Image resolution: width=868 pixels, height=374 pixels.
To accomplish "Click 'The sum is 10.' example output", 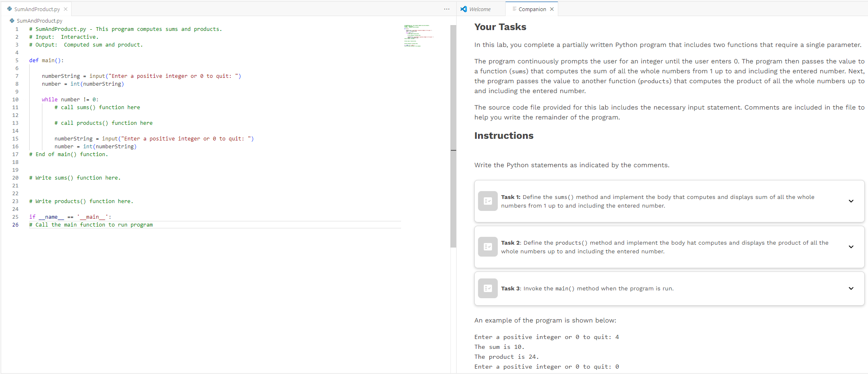I will tap(499, 347).
